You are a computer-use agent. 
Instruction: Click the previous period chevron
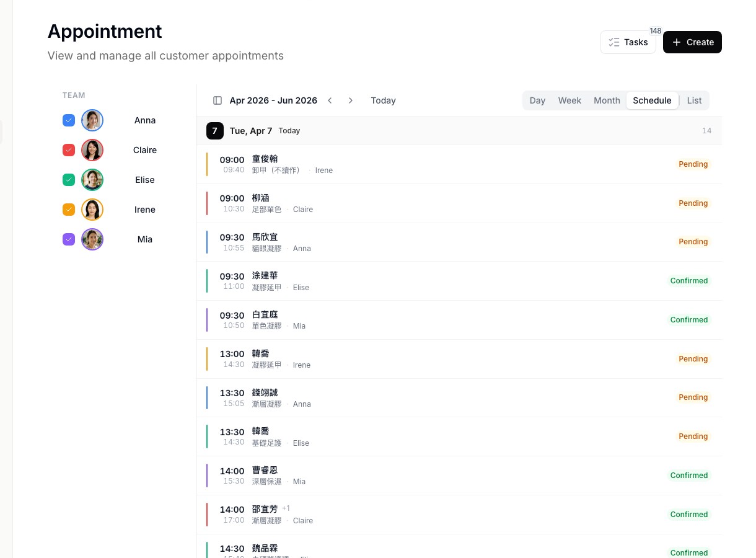(330, 100)
